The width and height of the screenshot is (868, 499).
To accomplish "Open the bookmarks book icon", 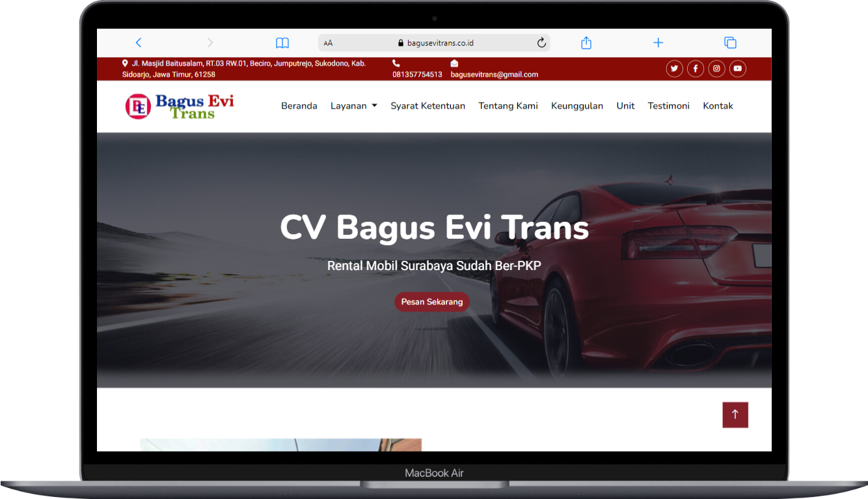I will click(x=282, y=43).
